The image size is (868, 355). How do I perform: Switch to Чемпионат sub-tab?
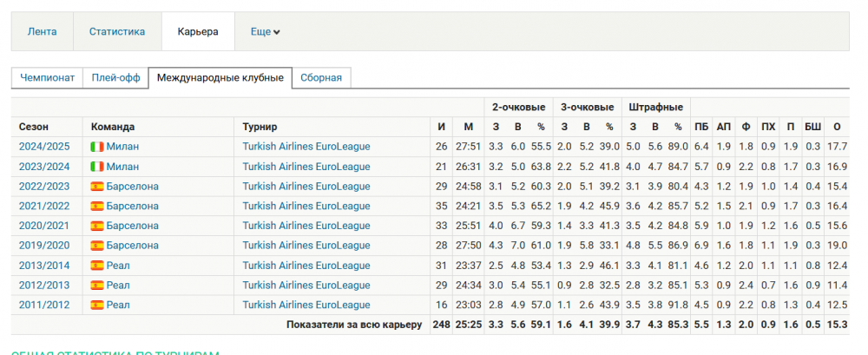[x=48, y=78]
